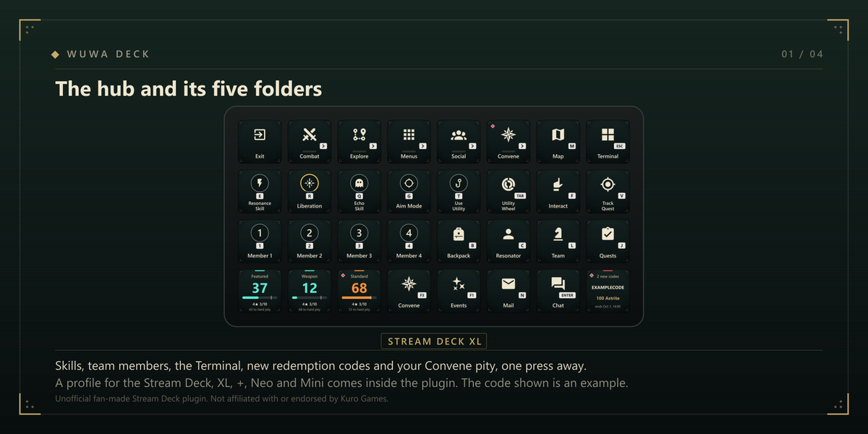
Task: Trigger the Resonance Skill key
Action: [260, 192]
